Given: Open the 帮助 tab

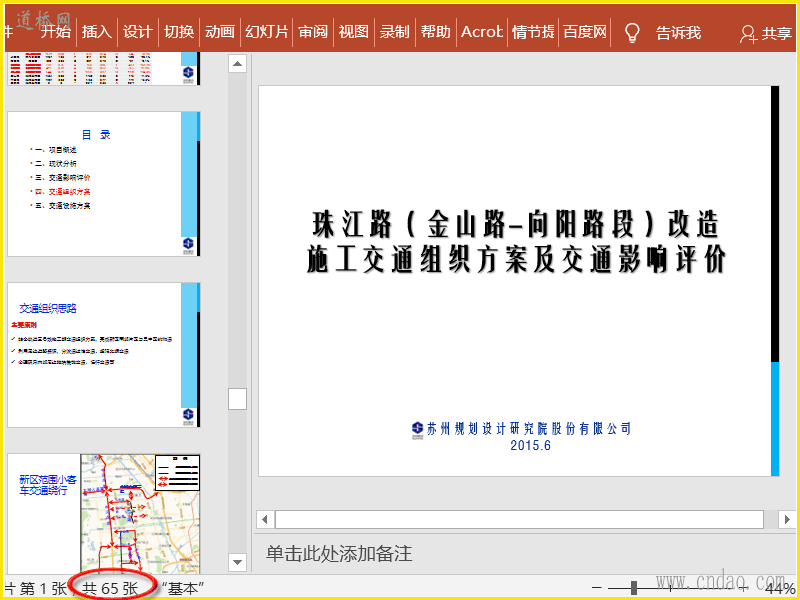Looking at the screenshot, I should coord(435,32).
